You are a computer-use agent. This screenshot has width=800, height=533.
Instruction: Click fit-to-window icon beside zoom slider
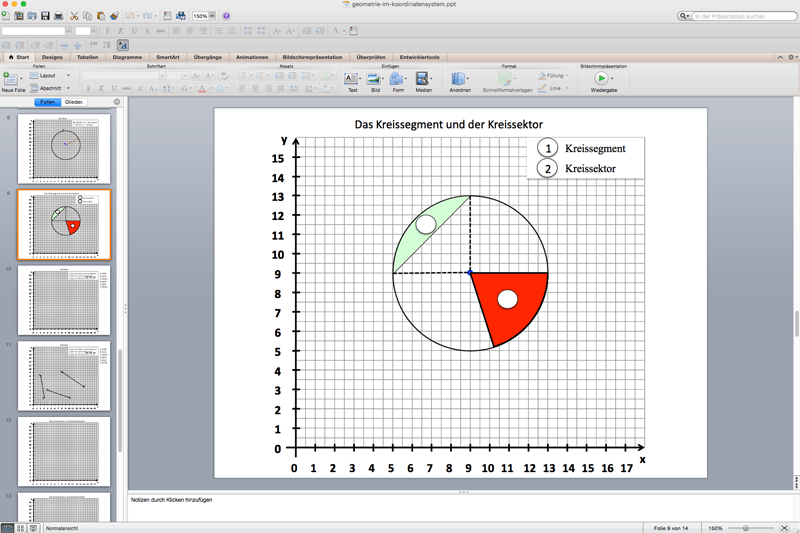click(785, 528)
